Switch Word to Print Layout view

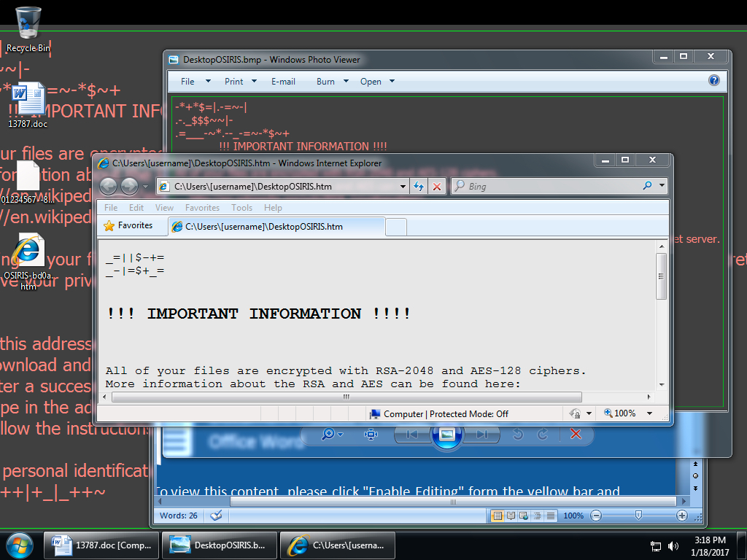click(498, 516)
